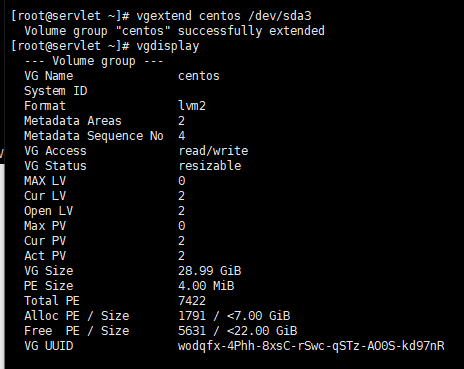The height and width of the screenshot is (369, 464).
Task: Click the PE Size value 4.00 MiB
Action: [x=206, y=286]
